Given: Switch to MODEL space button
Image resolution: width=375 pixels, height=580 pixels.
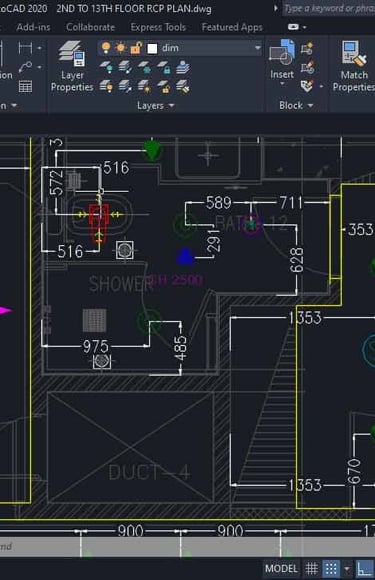Looking at the screenshot, I should coord(281,569).
